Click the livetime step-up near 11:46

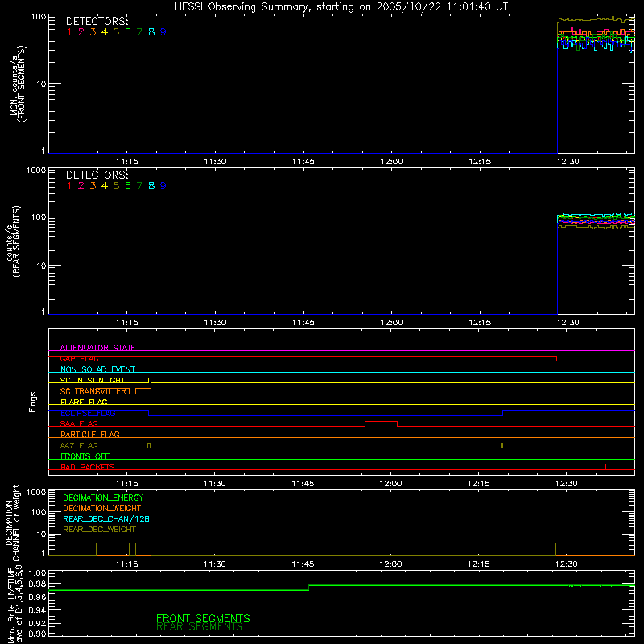[309, 588]
